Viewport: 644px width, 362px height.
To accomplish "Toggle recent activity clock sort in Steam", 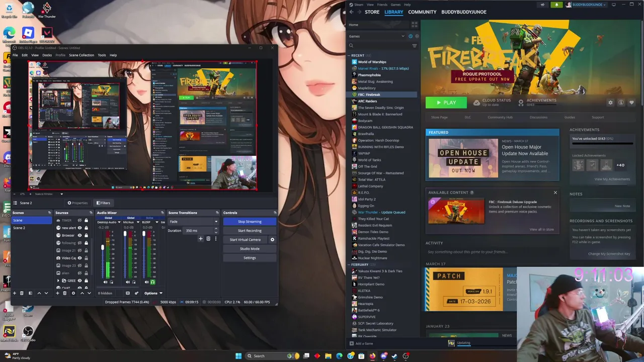I will coord(411,36).
